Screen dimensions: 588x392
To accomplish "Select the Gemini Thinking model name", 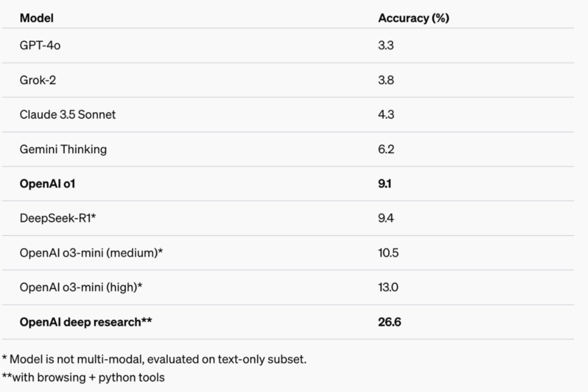I will pos(64,149).
